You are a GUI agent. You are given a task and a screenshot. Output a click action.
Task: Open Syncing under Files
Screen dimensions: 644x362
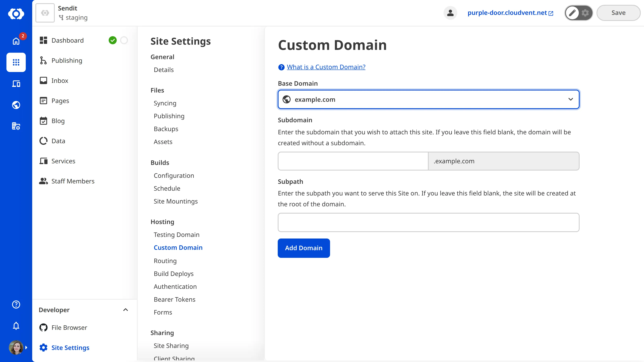[165, 103]
